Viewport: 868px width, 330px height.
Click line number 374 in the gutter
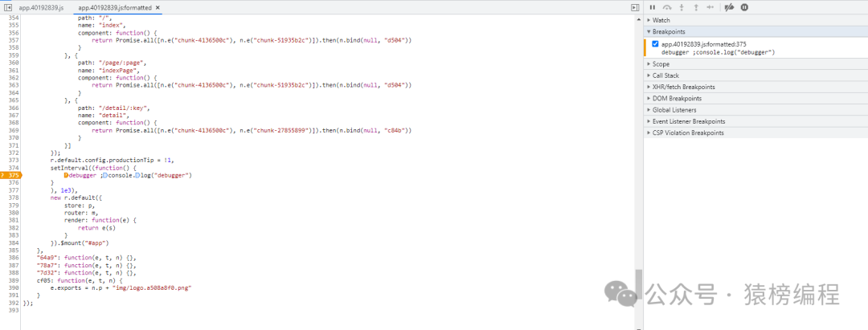click(14, 168)
